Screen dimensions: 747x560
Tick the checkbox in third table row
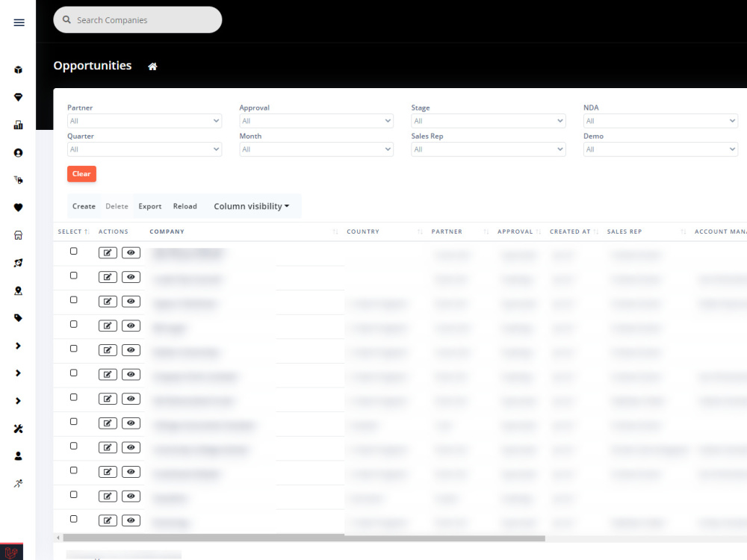[x=73, y=299]
